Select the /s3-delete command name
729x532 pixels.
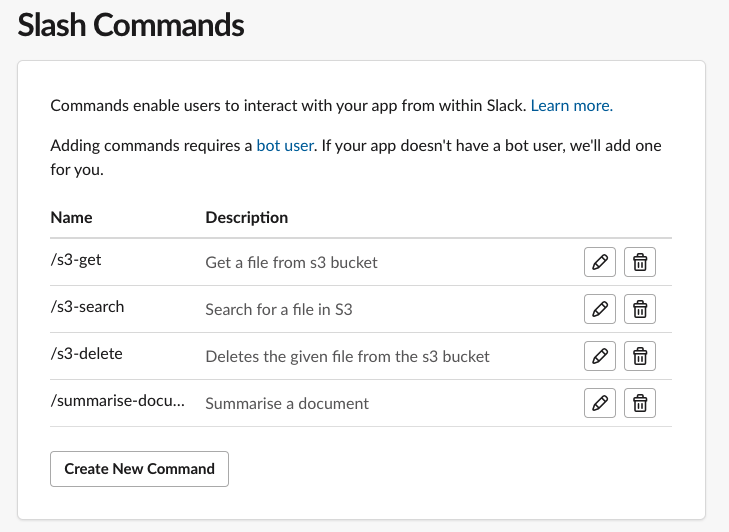coord(86,354)
